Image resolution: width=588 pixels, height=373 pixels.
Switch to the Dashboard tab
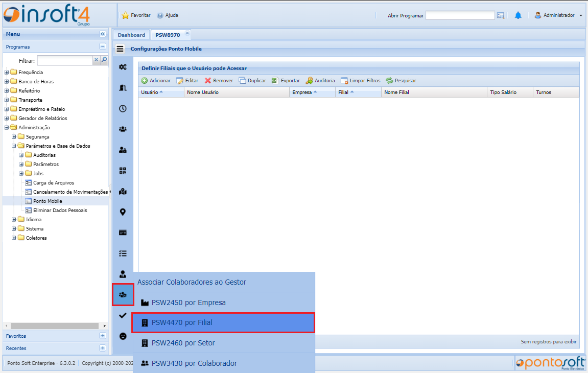(131, 35)
